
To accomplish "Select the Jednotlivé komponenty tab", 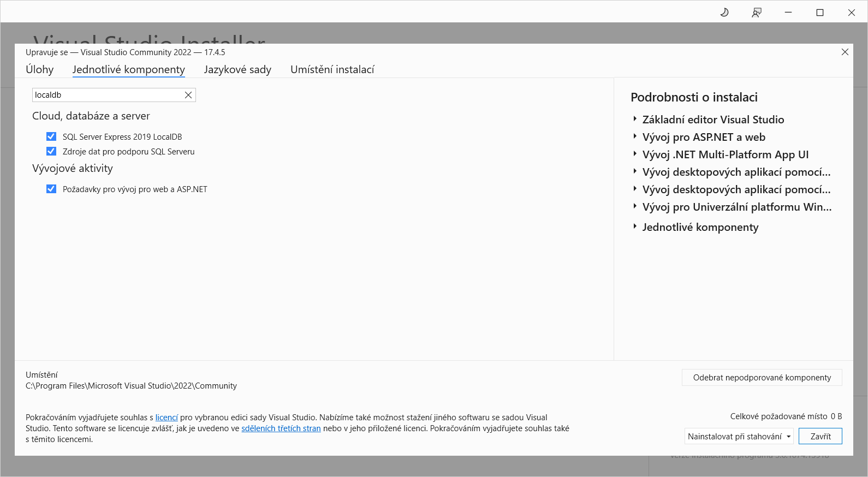I will 129,69.
